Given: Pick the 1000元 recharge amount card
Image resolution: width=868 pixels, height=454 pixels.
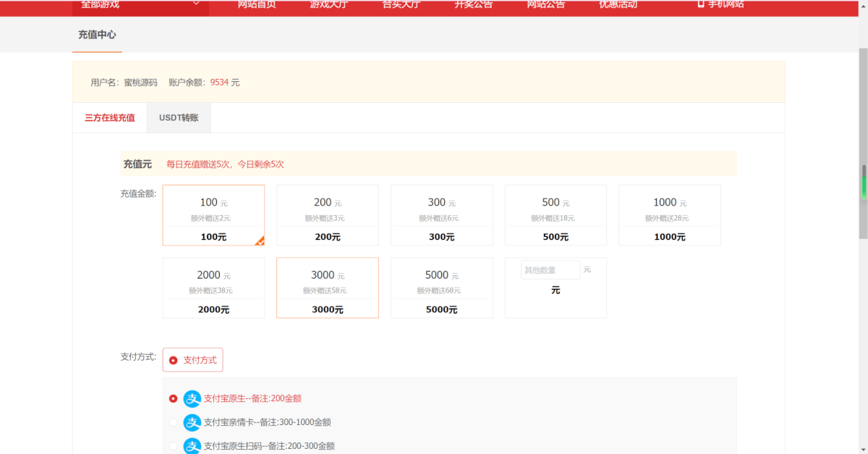Looking at the screenshot, I should pyautogui.click(x=669, y=215).
